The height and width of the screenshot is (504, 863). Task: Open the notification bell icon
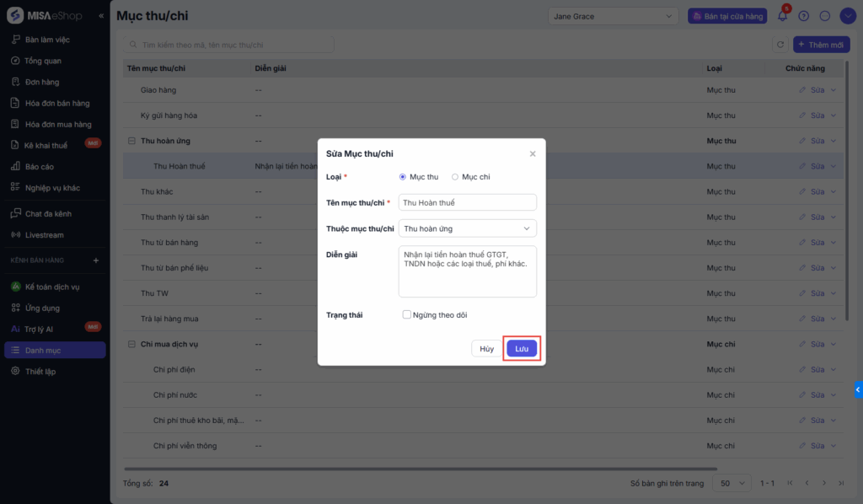pyautogui.click(x=782, y=16)
